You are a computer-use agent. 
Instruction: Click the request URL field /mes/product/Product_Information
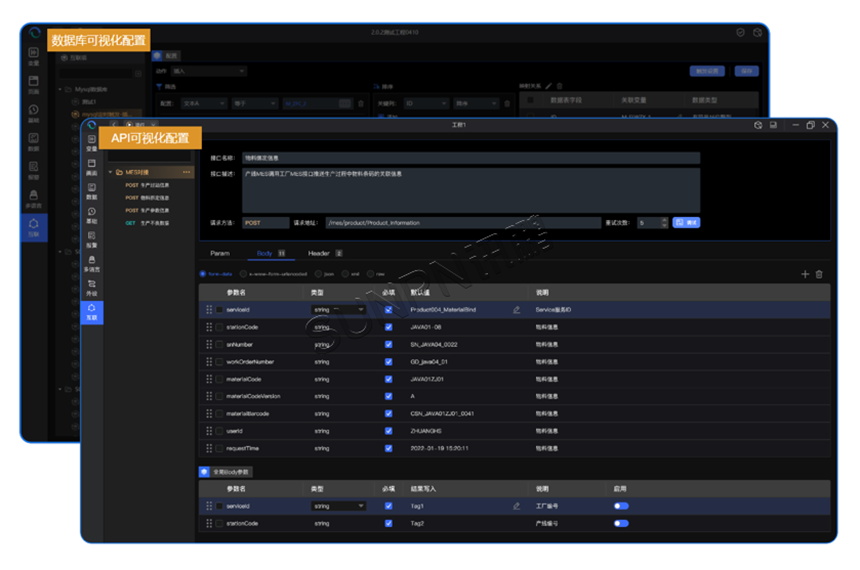pos(460,223)
